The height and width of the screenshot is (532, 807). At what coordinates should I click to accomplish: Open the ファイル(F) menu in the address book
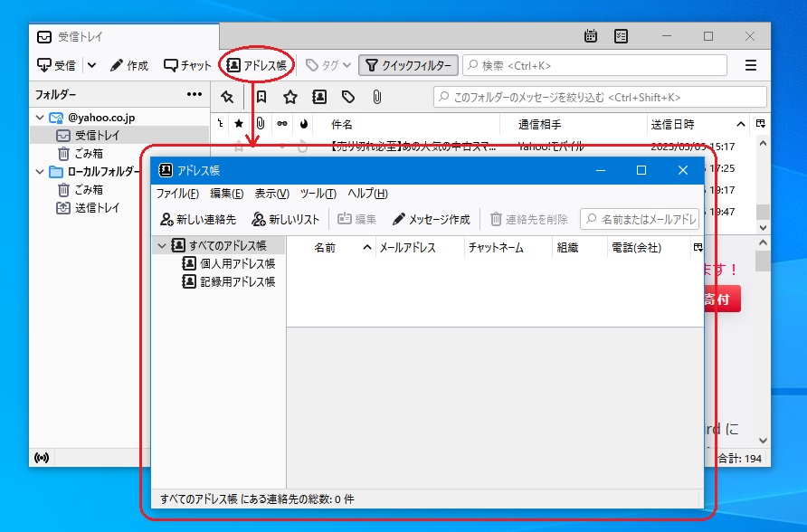[x=177, y=194]
